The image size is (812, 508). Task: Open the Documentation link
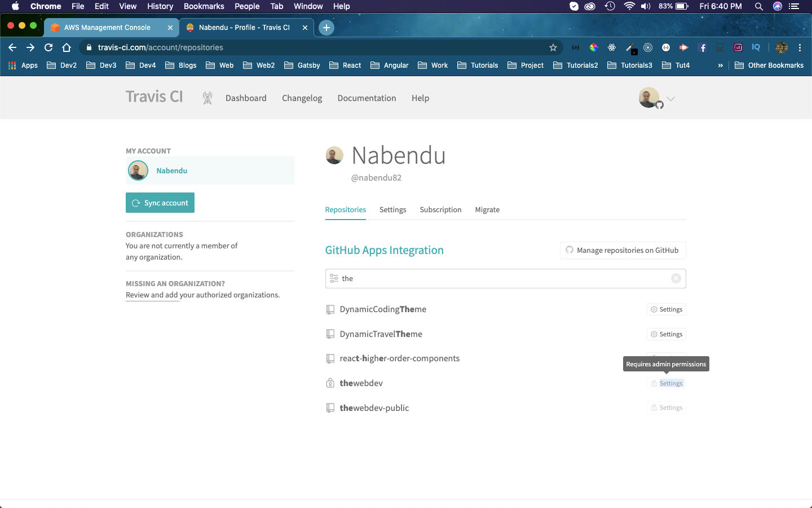point(367,98)
